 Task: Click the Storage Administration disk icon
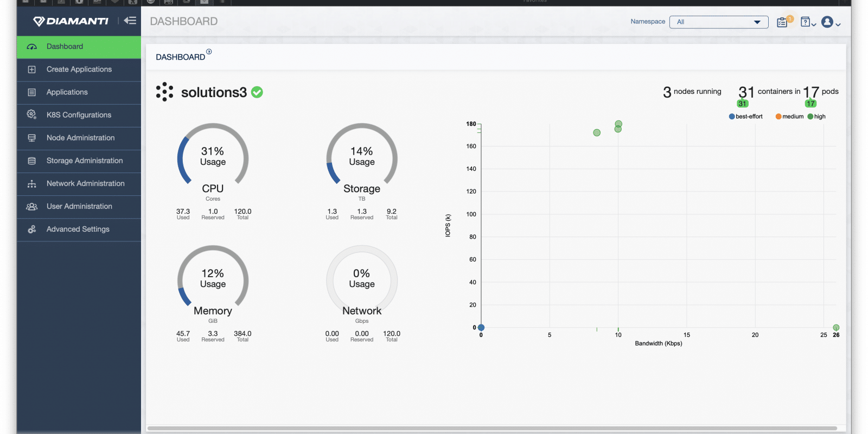tap(32, 161)
